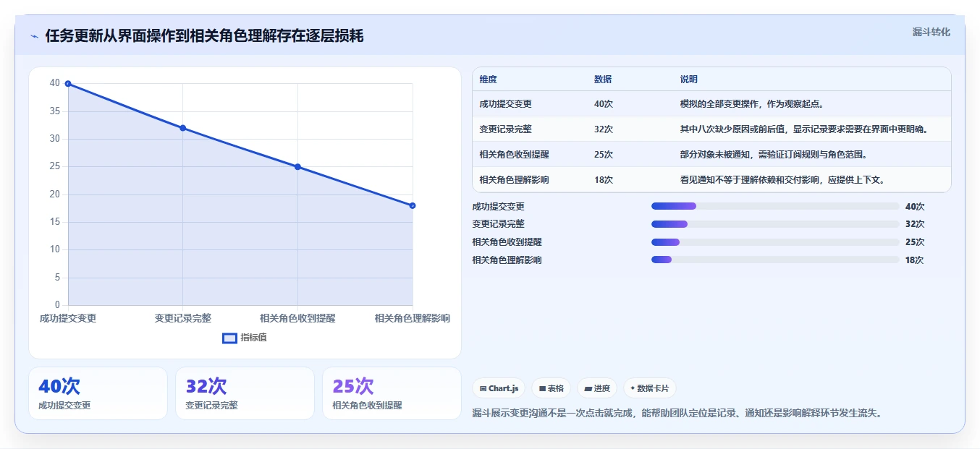Open the 40次 成功提交变更 stat card
Screen dimensions: 980x449
pos(98,393)
